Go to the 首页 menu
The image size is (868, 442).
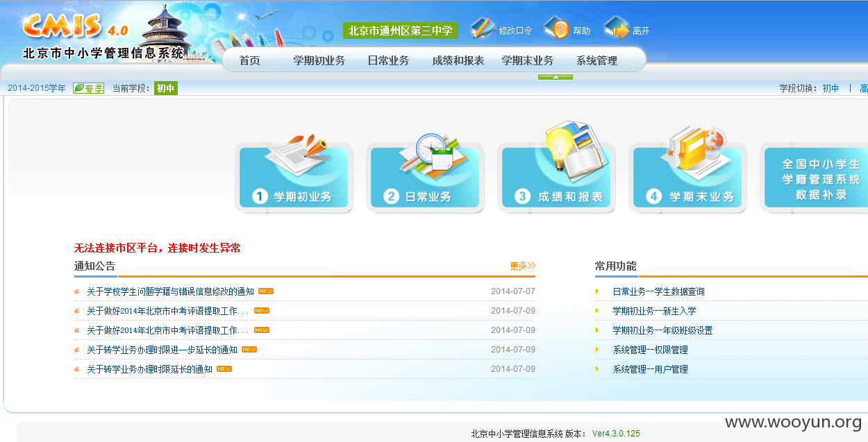click(249, 60)
